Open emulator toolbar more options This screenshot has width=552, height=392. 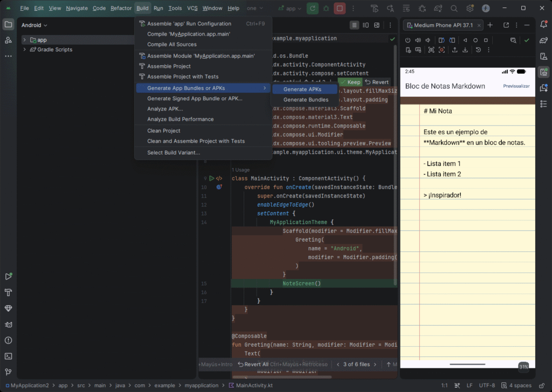click(x=488, y=50)
